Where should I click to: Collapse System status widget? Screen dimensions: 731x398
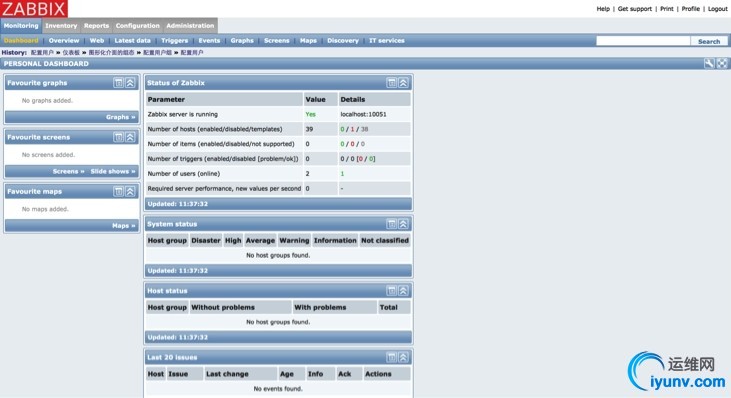point(403,224)
